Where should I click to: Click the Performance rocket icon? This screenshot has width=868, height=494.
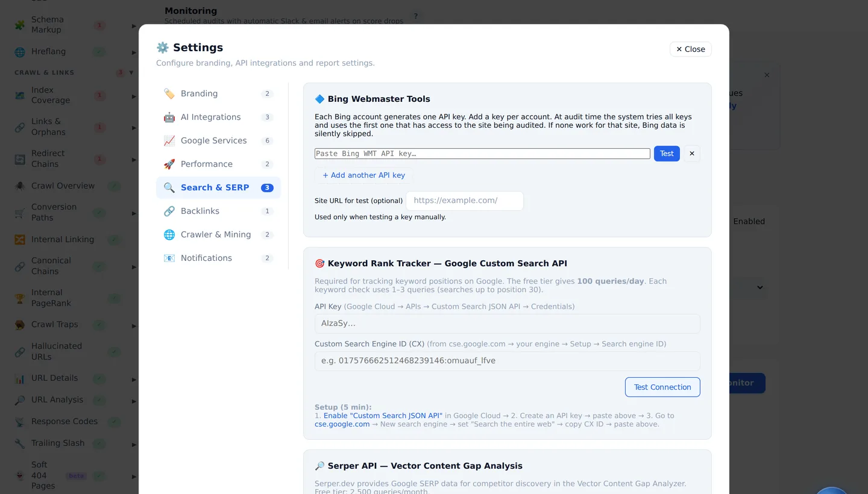[x=169, y=164]
